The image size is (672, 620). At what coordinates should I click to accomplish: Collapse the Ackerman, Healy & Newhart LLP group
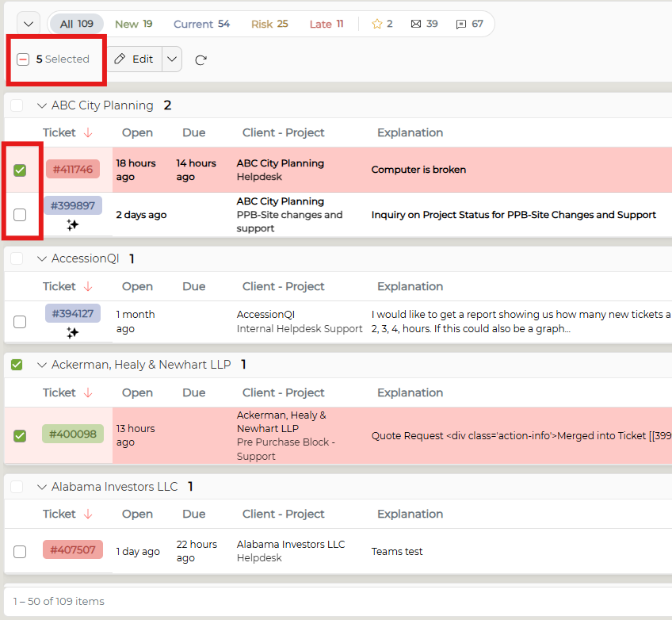[x=41, y=365]
